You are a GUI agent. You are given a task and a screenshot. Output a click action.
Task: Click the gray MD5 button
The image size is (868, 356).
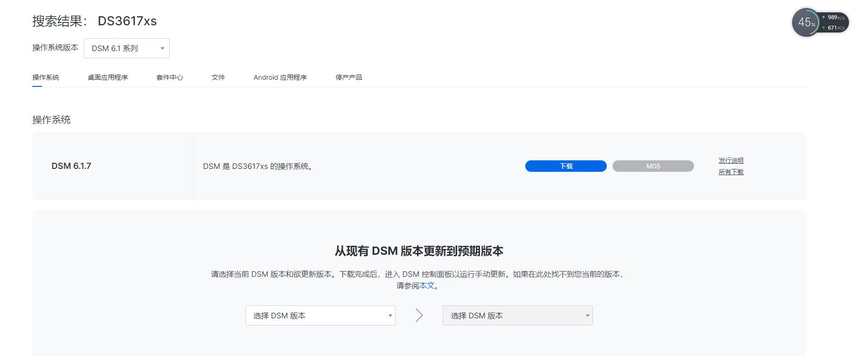[653, 166]
